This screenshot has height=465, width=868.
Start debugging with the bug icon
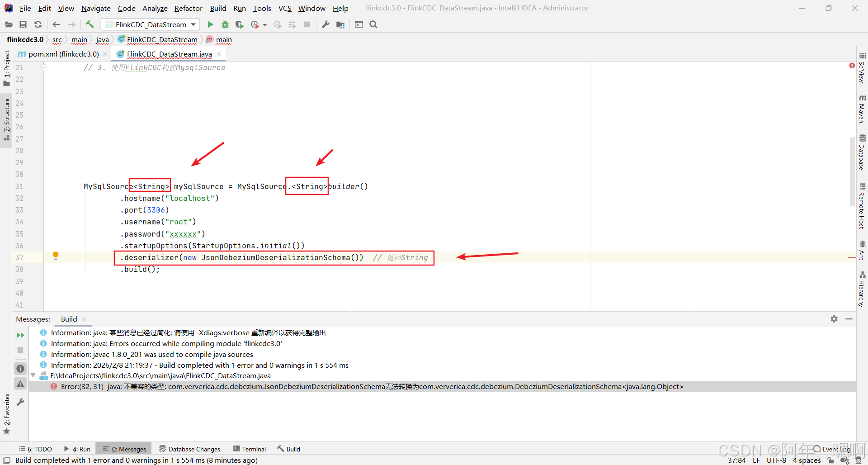pos(225,24)
